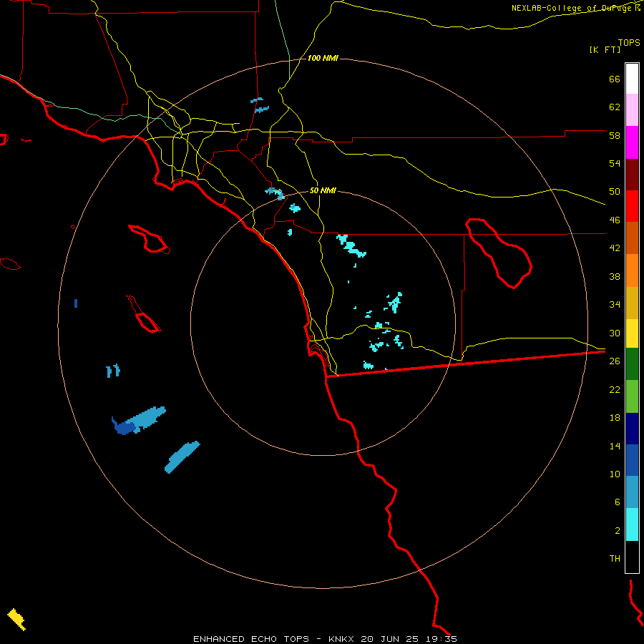Click the '38' legend value
Image resolution: width=644 pixels, height=644 pixels.
pyautogui.click(x=615, y=276)
